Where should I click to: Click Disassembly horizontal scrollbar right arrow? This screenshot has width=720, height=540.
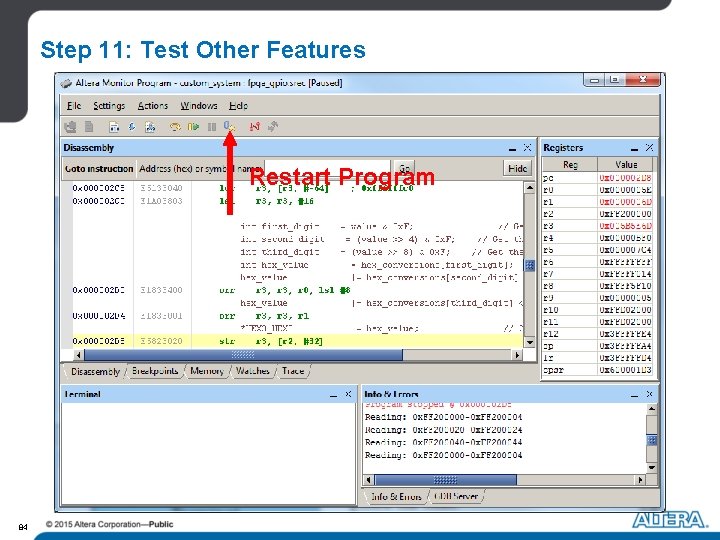point(518,354)
